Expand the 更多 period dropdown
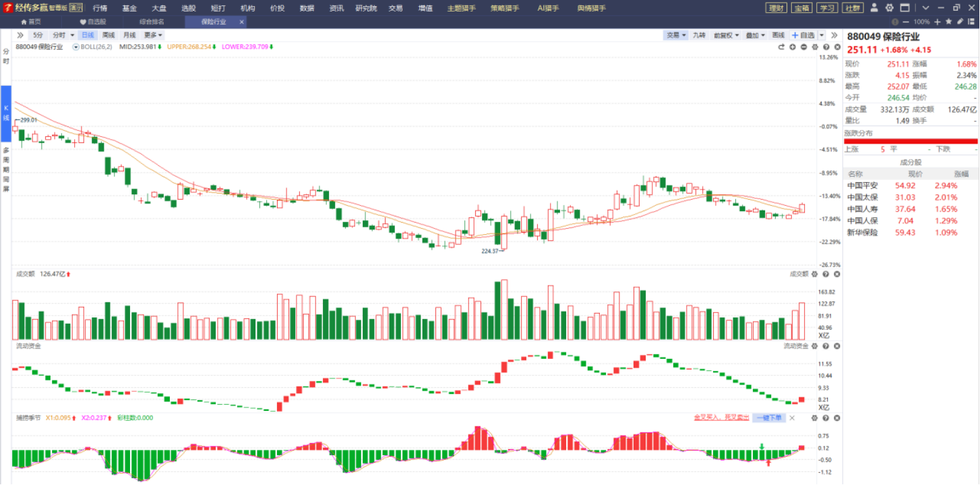The width and height of the screenshot is (980, 485). click(153, 35)
